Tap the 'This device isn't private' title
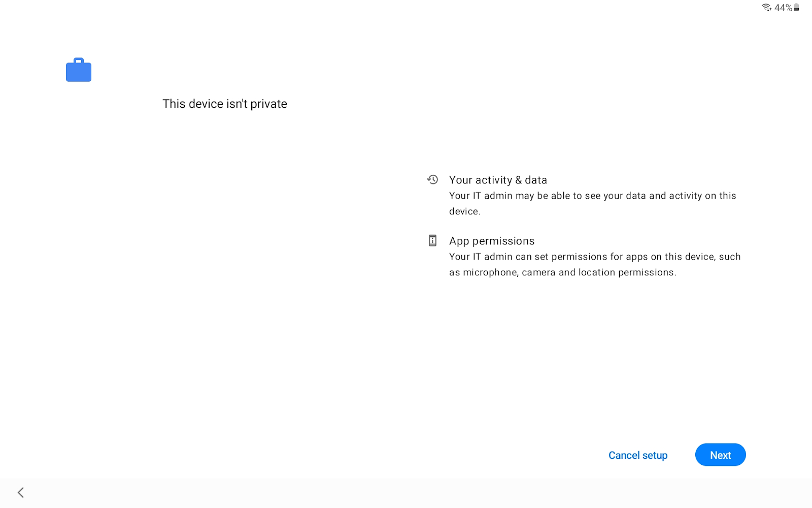The image size is (812, 508). [x=225, y=104]
